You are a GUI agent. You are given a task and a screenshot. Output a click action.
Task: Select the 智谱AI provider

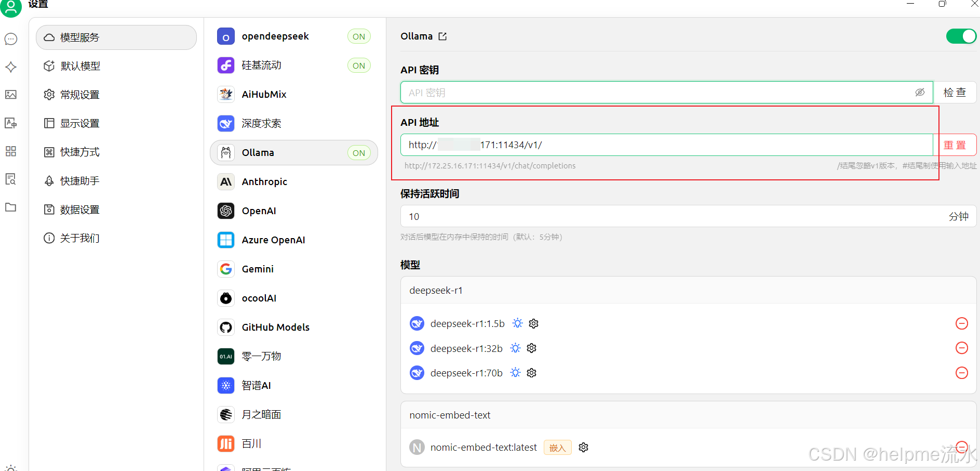point(294,386)
